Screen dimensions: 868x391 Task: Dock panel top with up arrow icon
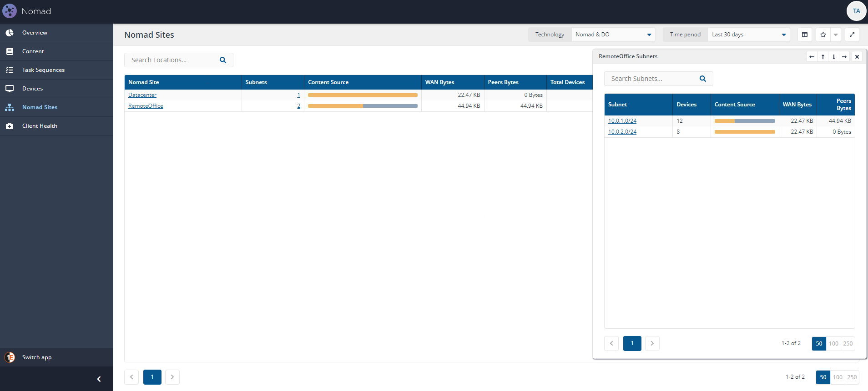click(x=823, y=57)
